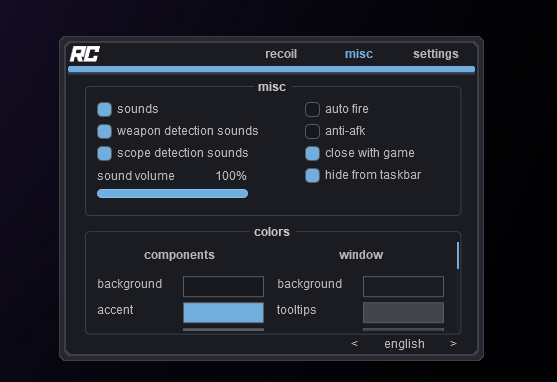Toggle scope detection sounds checkbox
The width and height of the screenshot is (557, 382).
(104, 154)
